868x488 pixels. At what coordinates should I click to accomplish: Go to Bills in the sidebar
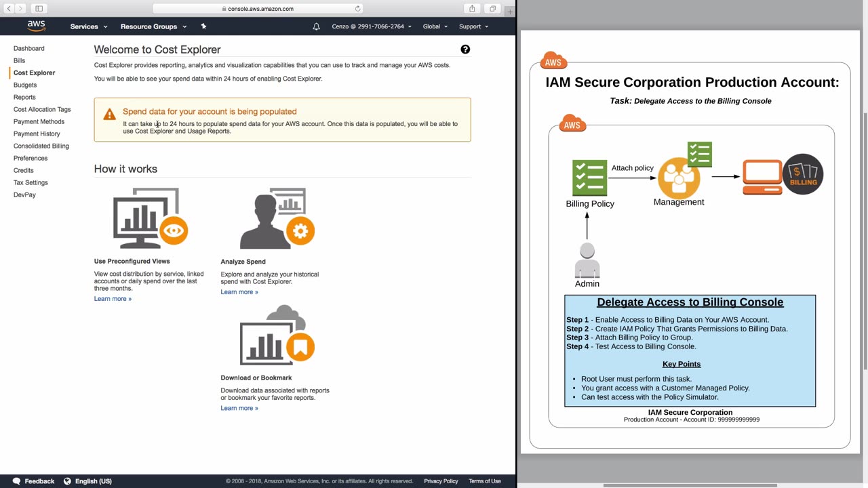click(19, 61)
